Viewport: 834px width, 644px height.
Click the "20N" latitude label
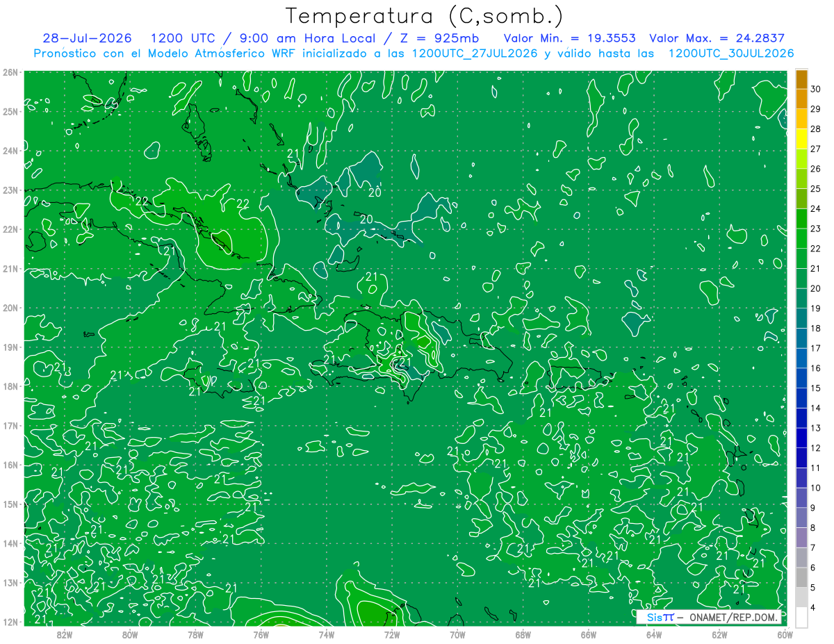click(x=10, y=308)
